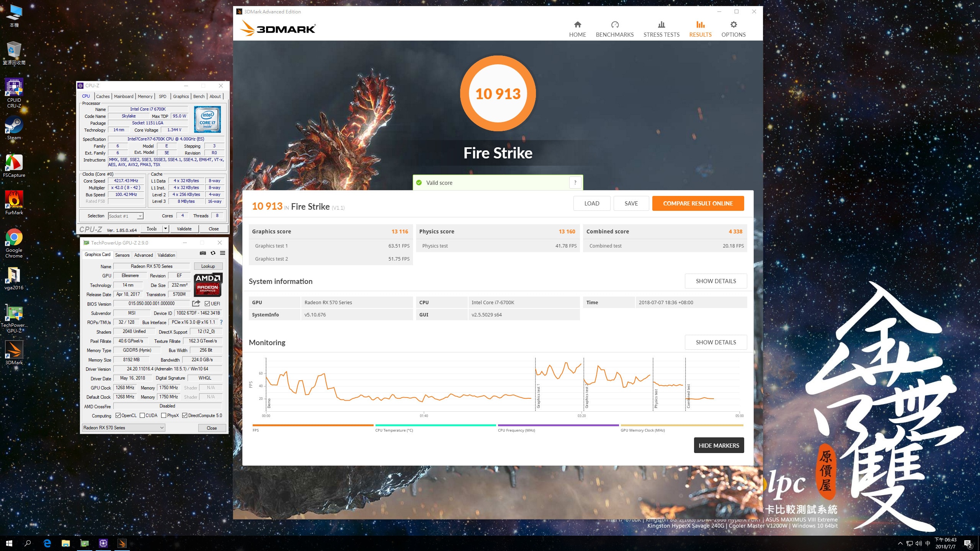The image size is (980, 551).
Task: Switch to Sensors tab in GPU-Z
Action: pos(122,255)
